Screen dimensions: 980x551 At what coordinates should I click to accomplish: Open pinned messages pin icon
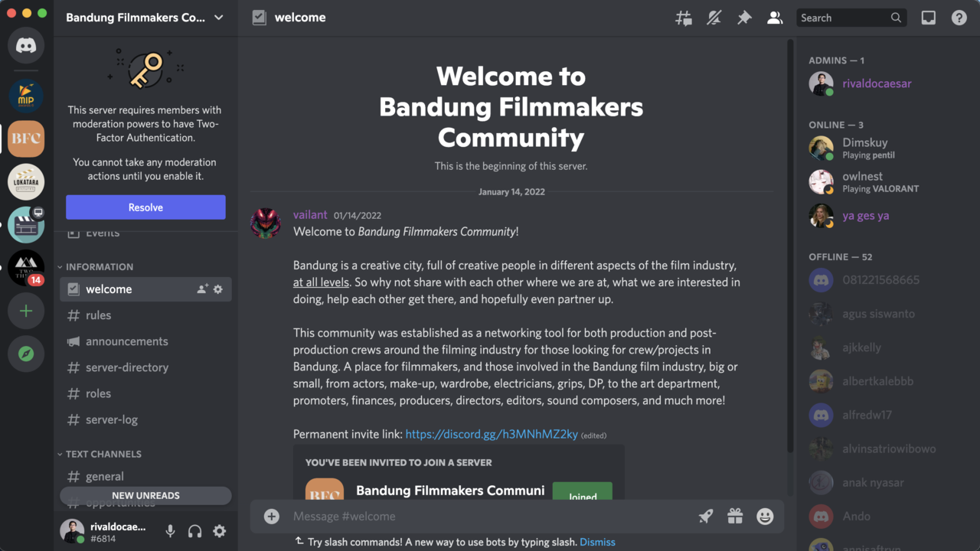coord(744,18)
